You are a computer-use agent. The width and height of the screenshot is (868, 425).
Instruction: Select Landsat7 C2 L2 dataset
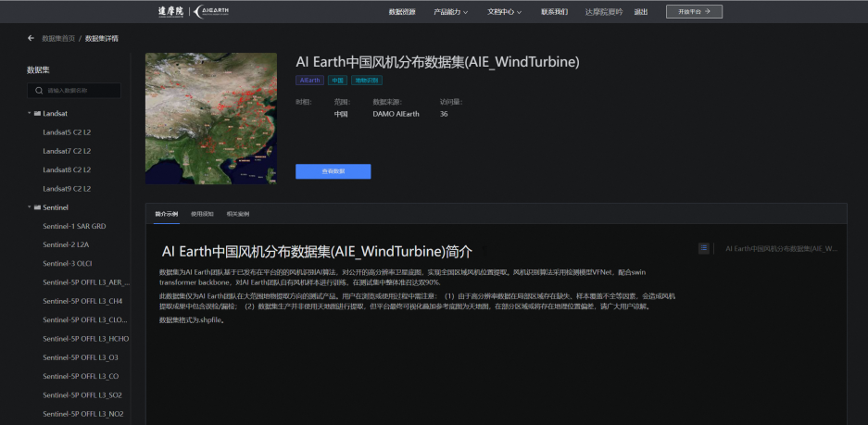coord(67,151)
